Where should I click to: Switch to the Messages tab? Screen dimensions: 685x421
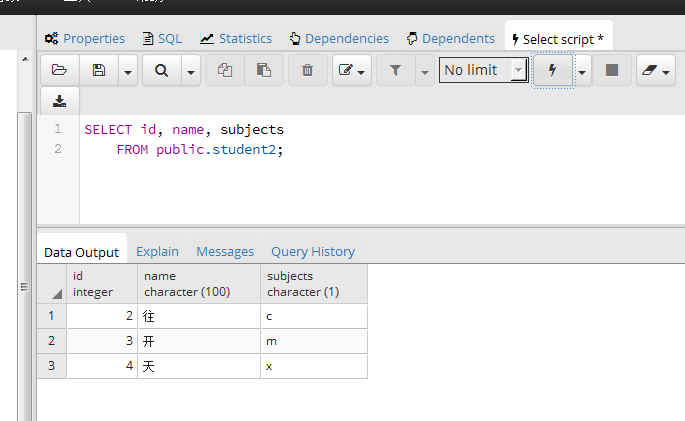coord(225,252)
